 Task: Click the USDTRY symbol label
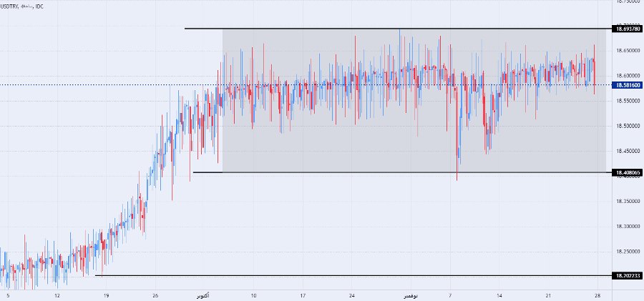click(x=8, y=6)
